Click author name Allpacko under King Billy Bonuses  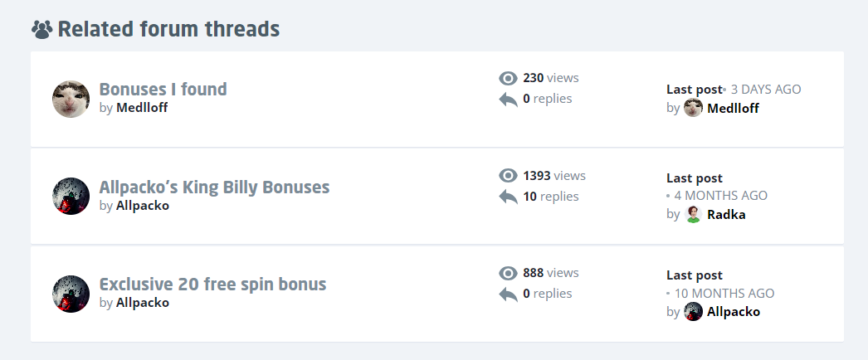coord(143,205)
